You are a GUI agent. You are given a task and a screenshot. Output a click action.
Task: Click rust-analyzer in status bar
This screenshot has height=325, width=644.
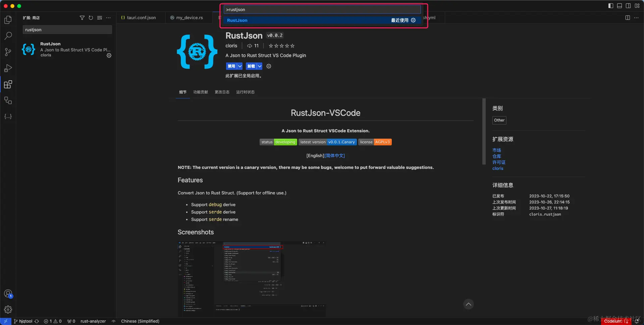pos(93,321)
